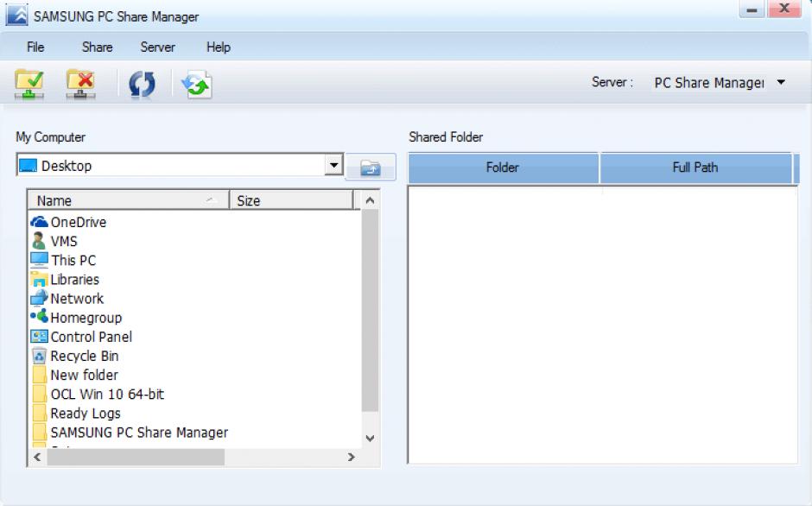Click the Full Path column header

point(695,168)
